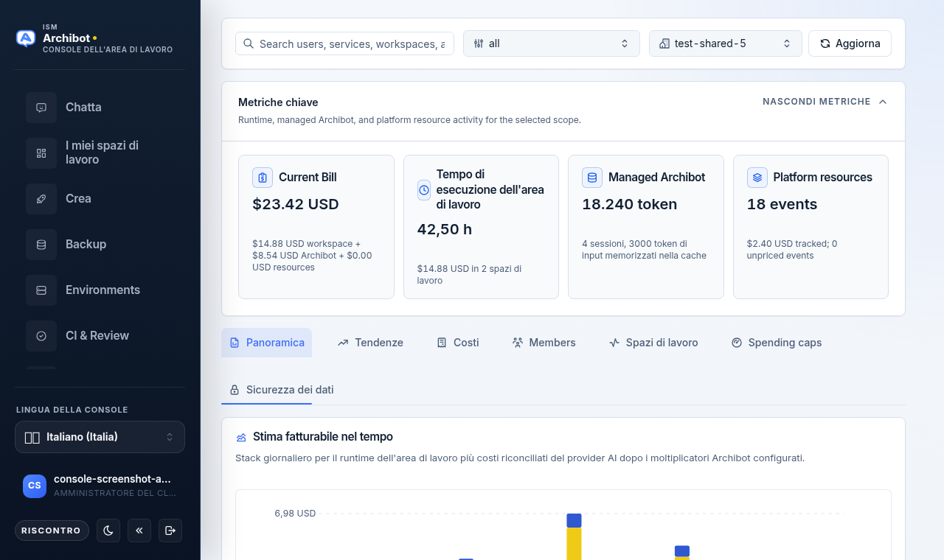944x560 pixels.
Task: Click the Environments server icon
Action: tap(41, 290)
